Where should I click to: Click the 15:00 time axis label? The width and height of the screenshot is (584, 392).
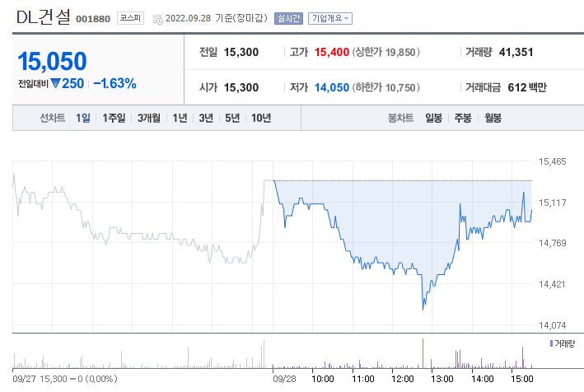(x=521, y=379)
